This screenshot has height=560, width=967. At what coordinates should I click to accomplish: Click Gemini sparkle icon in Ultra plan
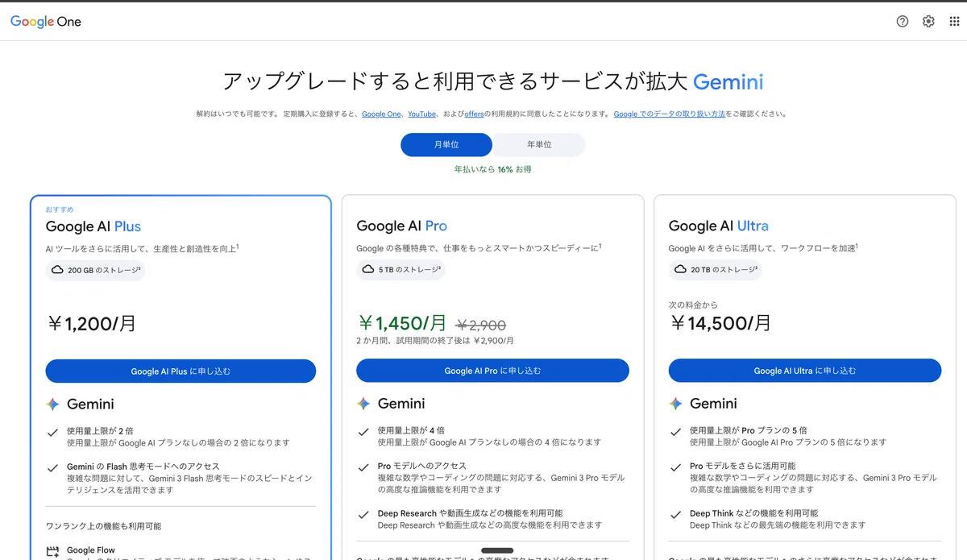675,404
